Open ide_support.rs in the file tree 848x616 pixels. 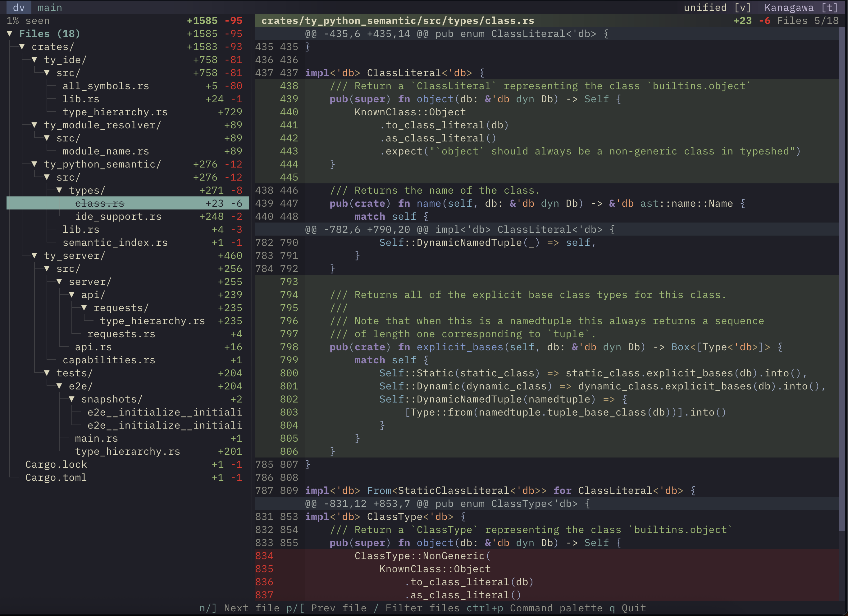(118, 217)
